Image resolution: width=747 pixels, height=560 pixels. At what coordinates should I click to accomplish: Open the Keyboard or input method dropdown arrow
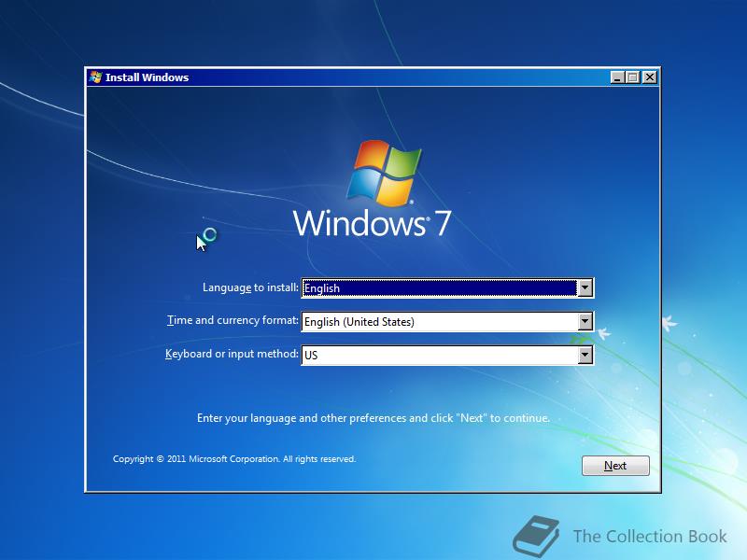coord(585,355)
